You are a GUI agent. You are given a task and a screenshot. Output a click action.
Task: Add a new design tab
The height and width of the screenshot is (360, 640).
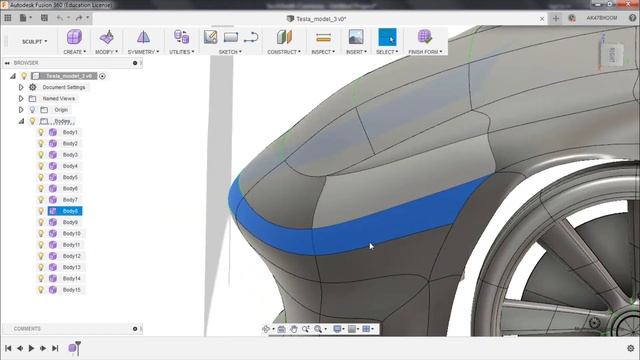coord(556,18)
